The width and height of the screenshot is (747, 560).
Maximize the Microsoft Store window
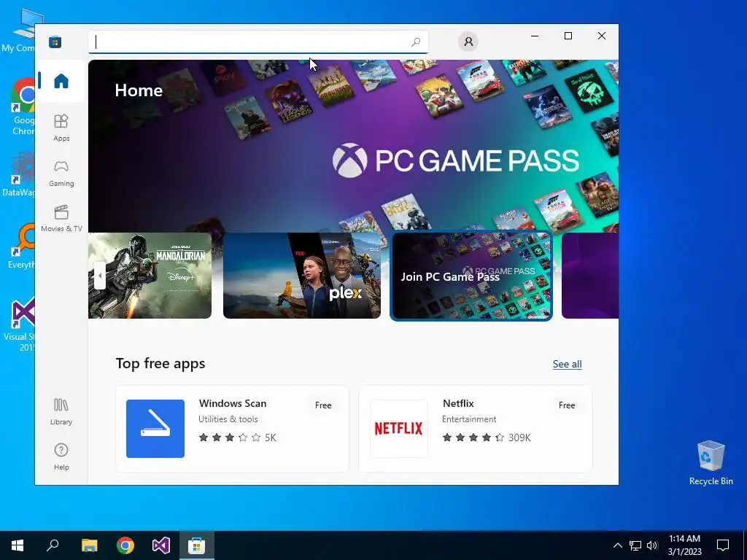(x=568, y=36)
